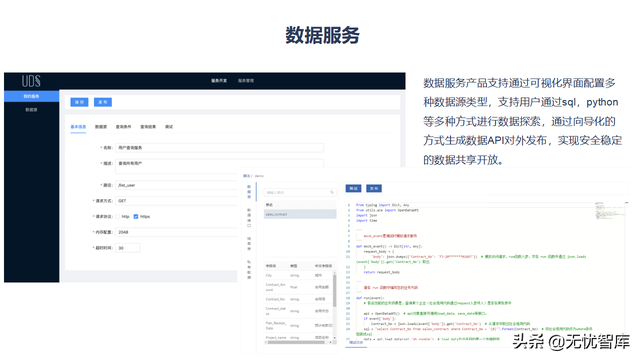Viewport: 640px width, 360px height.
Task: Click the 'def run(event):' code line
Action: coord(370,298)
